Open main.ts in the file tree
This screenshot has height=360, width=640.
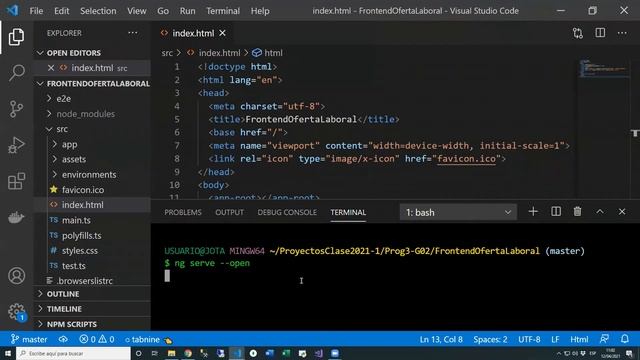click(x=76, y=220)
